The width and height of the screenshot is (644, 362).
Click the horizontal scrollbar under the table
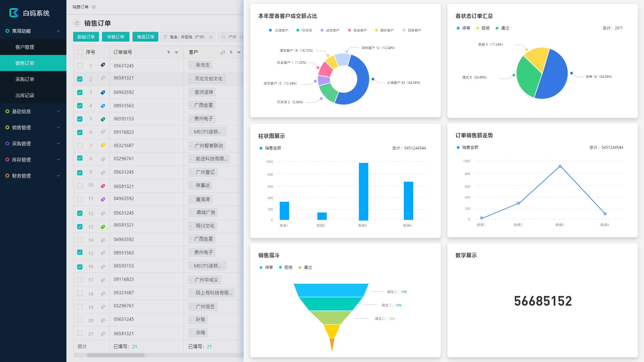[116, 355]
